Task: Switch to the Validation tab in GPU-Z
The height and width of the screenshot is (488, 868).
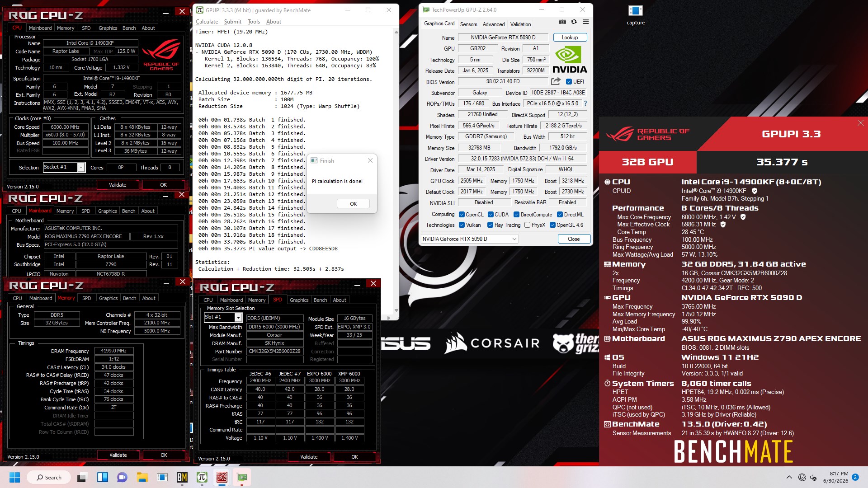Action: 520,24
